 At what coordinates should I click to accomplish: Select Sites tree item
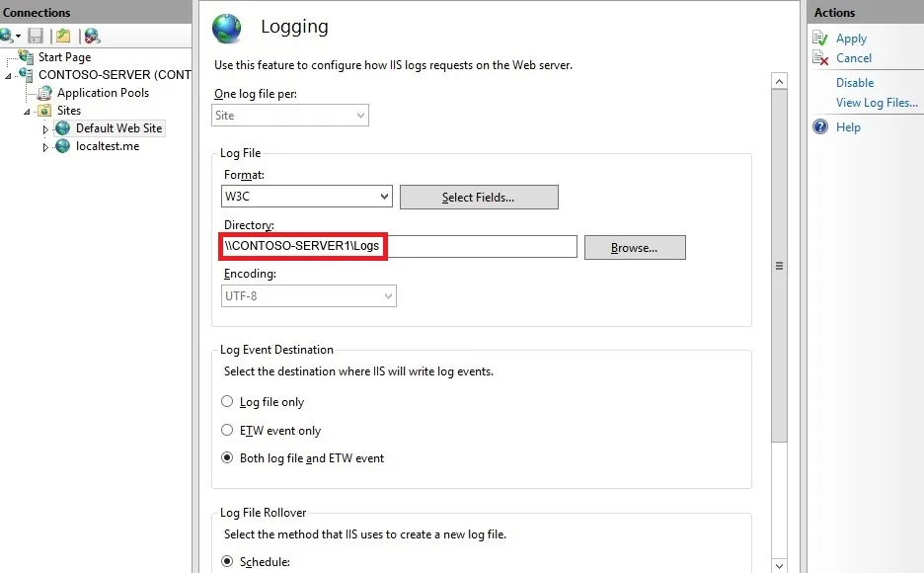[69, 111]
